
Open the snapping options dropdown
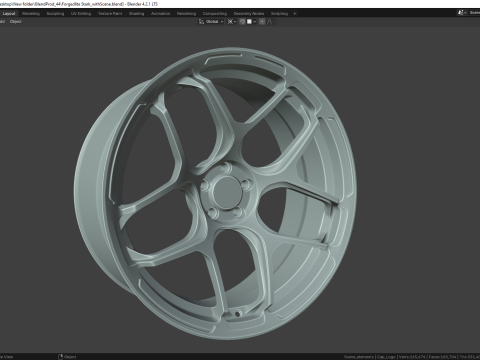click(x=252, y=22)
